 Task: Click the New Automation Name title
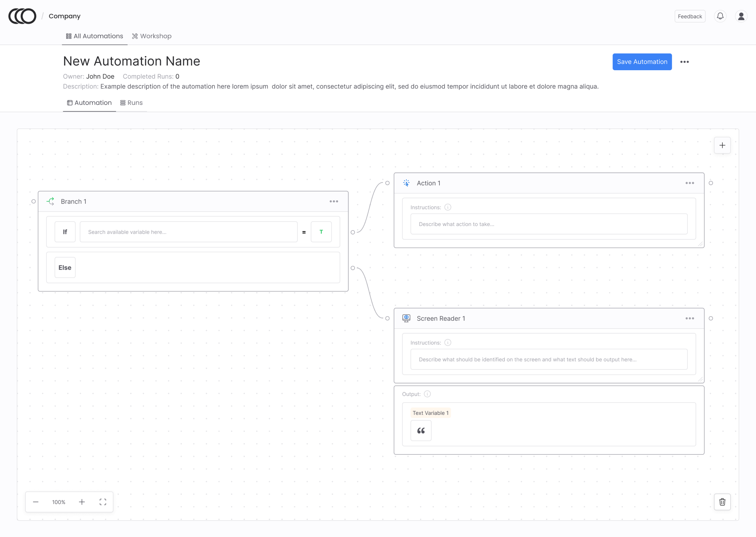coord(132,61)
